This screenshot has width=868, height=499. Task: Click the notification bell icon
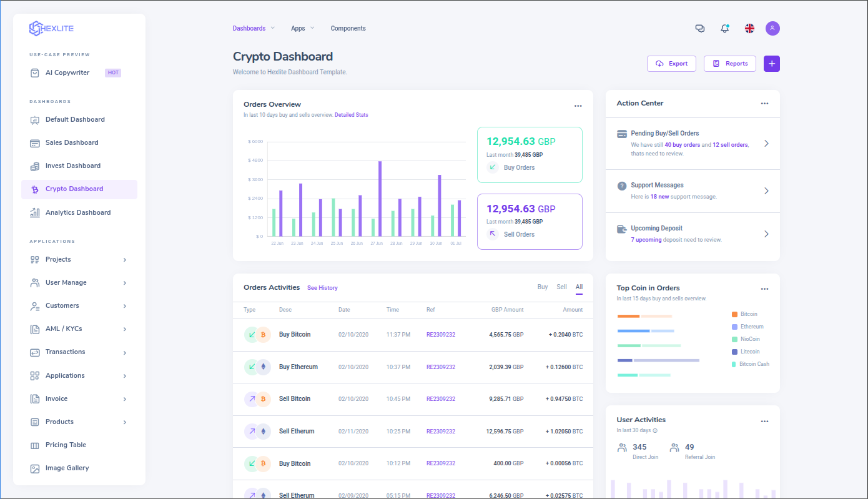pyautogui.click(x=724, y=28)
